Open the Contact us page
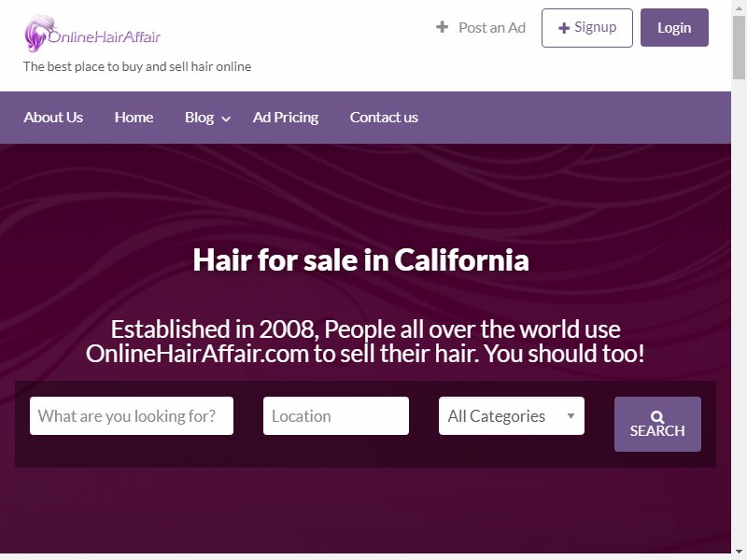747x560 pixels. (384, 118)
